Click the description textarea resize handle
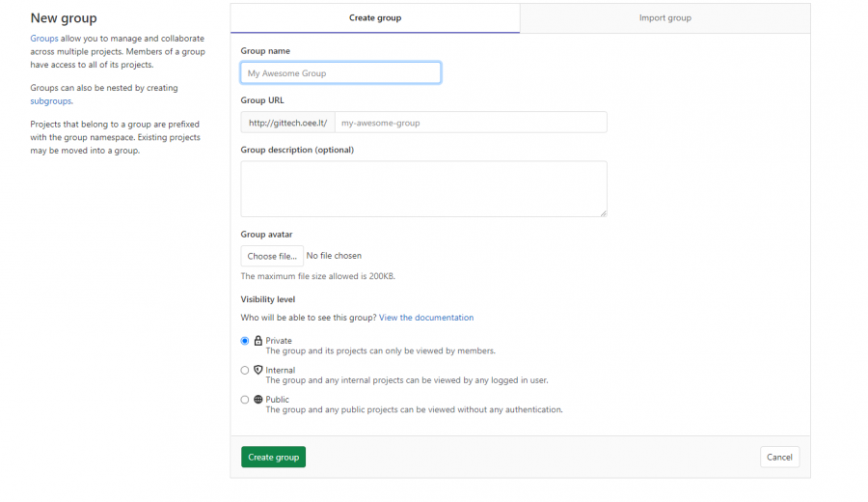Screen dimensions: 868x502 tap(604, 213)
